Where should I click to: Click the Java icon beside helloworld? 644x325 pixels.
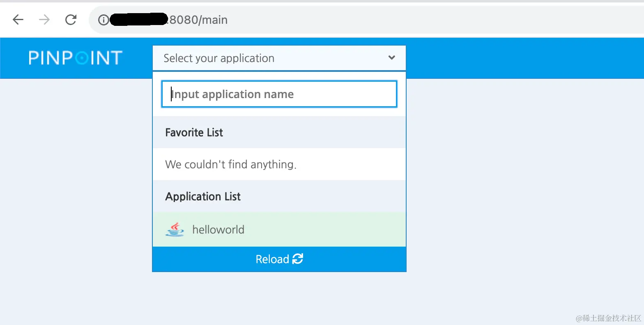click(x=175, y=229)
